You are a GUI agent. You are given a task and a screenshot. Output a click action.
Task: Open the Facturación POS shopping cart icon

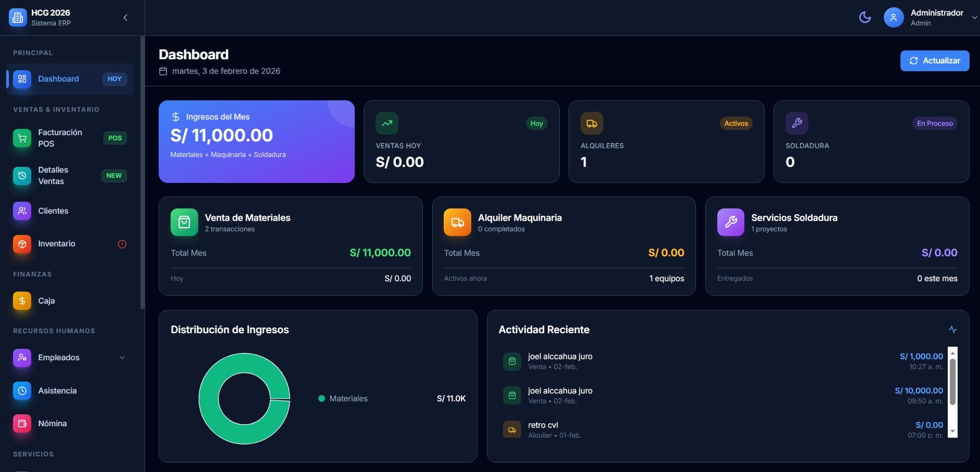[x=22, y=138]
